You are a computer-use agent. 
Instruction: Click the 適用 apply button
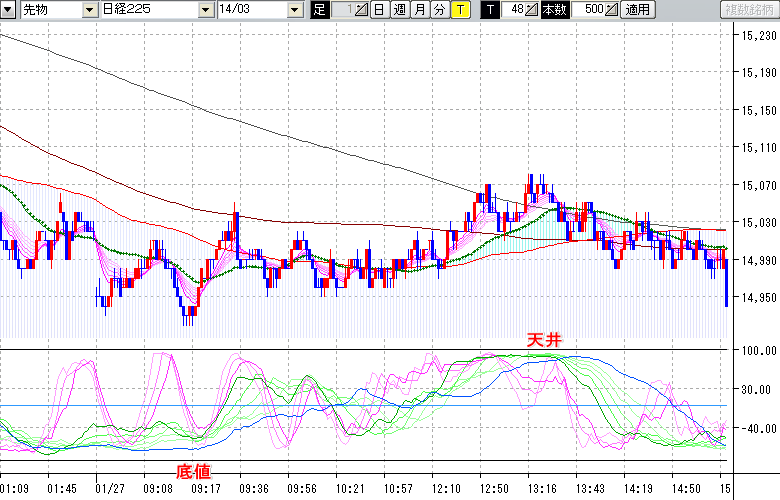637,9
